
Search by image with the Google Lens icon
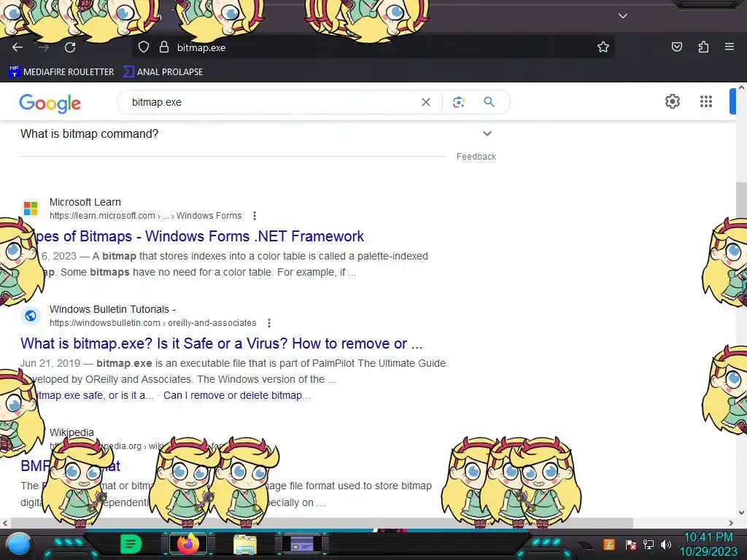pos(458,102)
